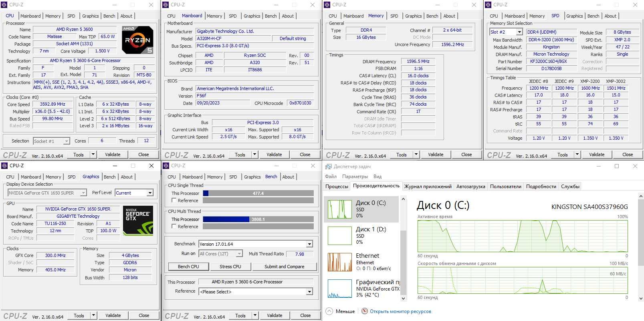
Task: Click the AMD Ryzen 5 logo image
Action: pos(137,40)
